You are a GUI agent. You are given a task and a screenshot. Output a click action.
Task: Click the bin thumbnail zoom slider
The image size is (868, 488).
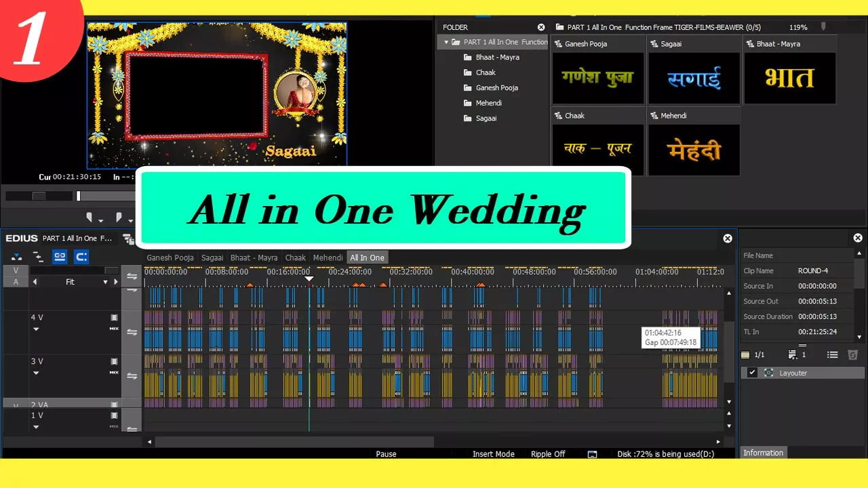[823, 27]
